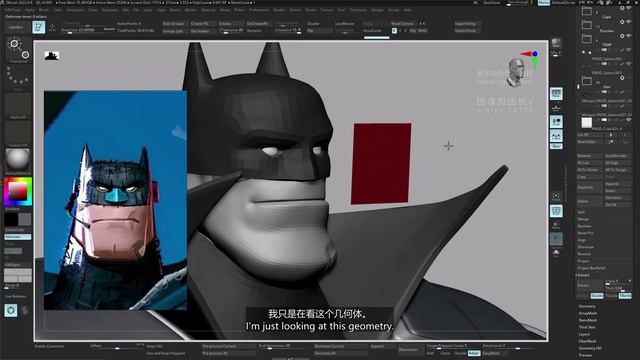
Task: Expand the Boolean section
Action: (584, 226)
